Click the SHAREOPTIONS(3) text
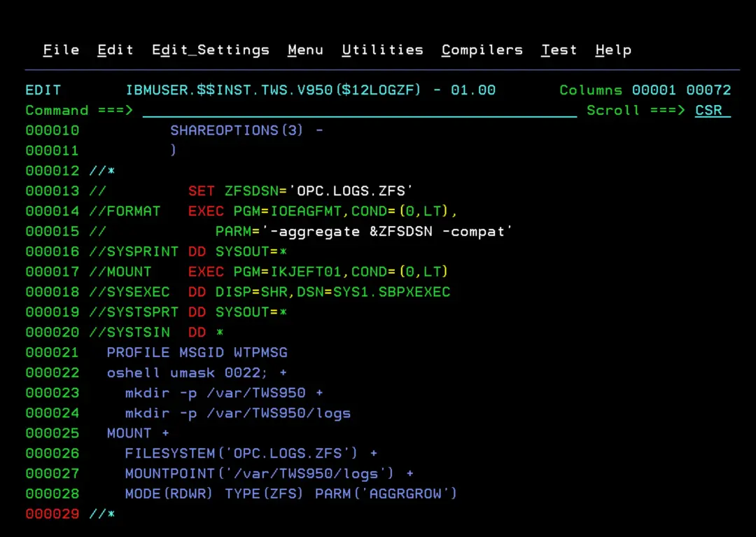The image size is (756, 537). 237,131
